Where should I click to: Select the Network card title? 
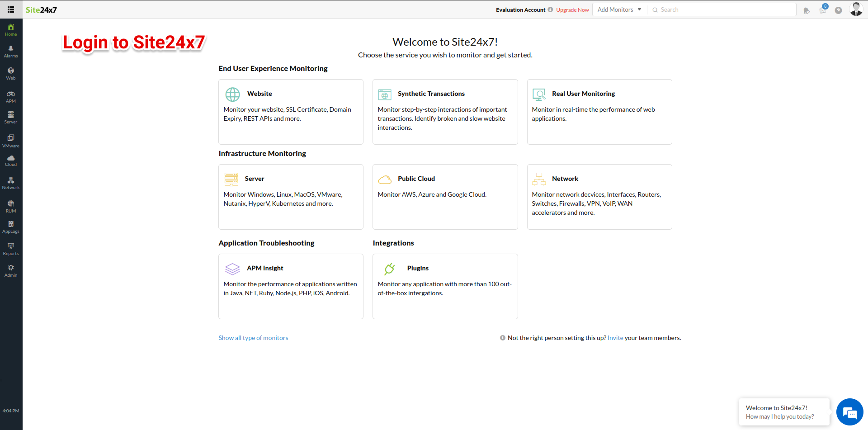pos(565,179)
